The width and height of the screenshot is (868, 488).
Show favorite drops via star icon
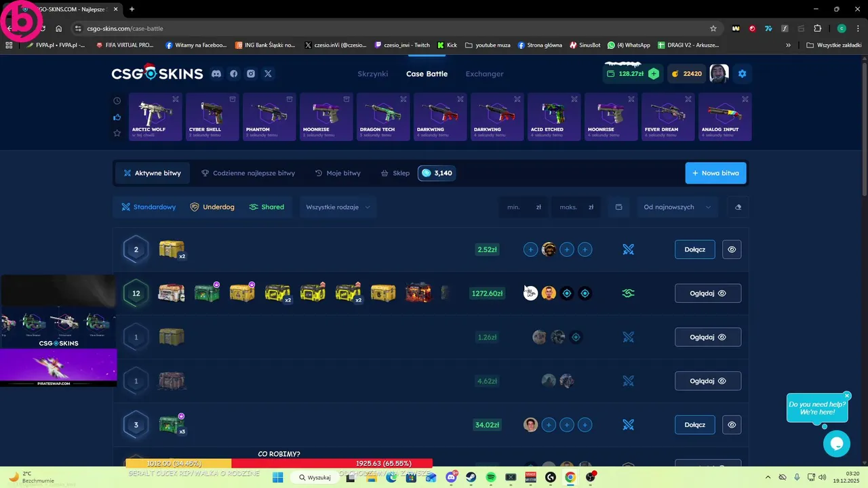(117, 133)
